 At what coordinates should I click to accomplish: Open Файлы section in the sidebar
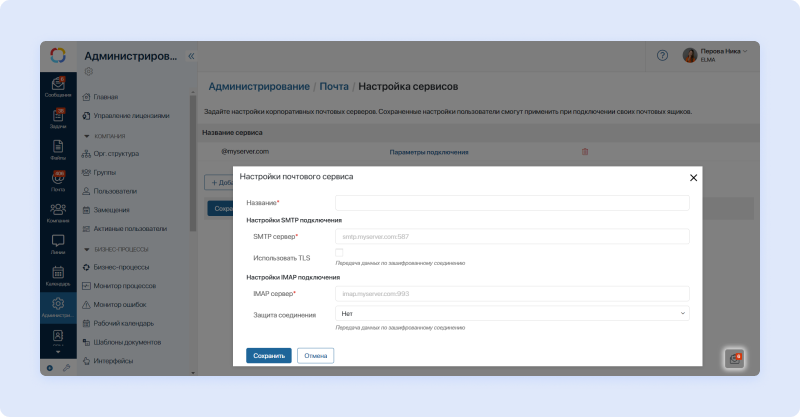[x=58, y=150]
